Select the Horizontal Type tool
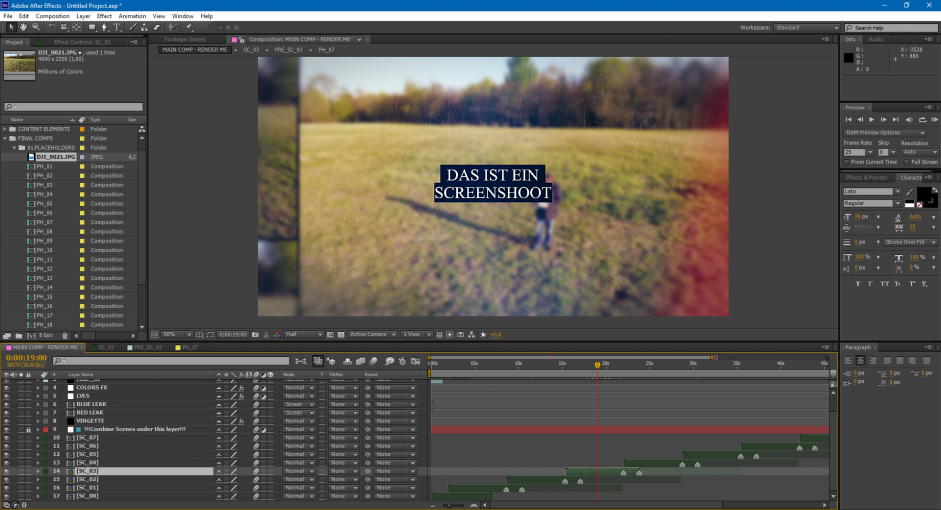 (118, 27)
